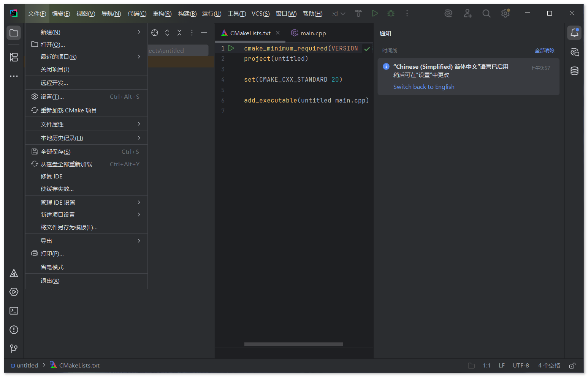Click the green Run button in toolbar
The width and height of the screenshot is (588, 377).
pyautogui.click(x=375, y=14)
